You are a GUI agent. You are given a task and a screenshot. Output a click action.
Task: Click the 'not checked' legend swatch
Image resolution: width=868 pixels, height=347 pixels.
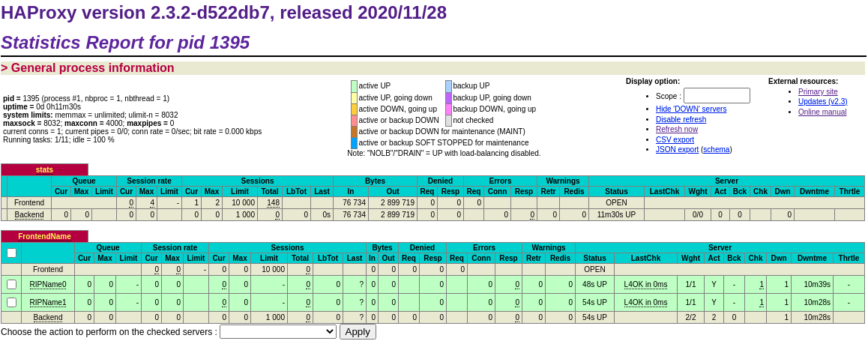448,121
